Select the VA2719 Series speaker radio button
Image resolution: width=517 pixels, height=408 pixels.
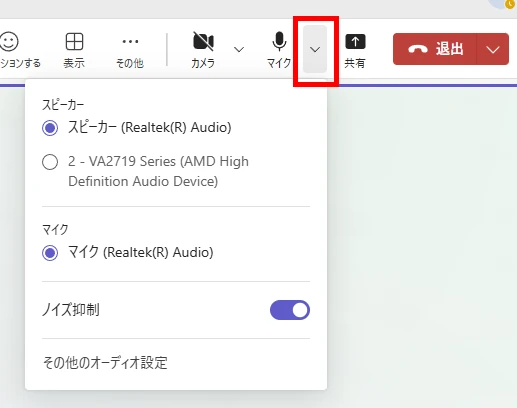(50, 162)
